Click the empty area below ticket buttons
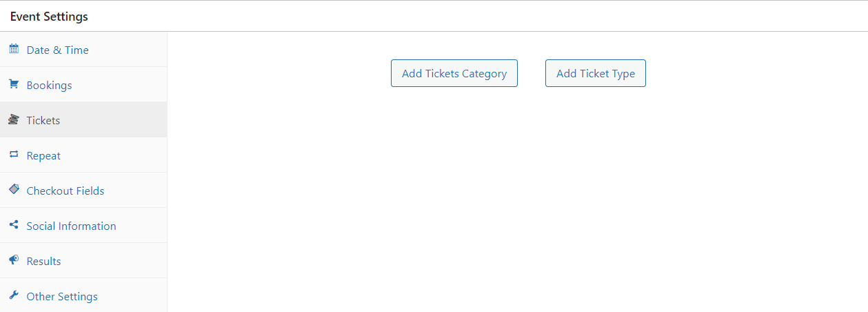The width and height of the screenshot is (868, 312). point(517,200)
